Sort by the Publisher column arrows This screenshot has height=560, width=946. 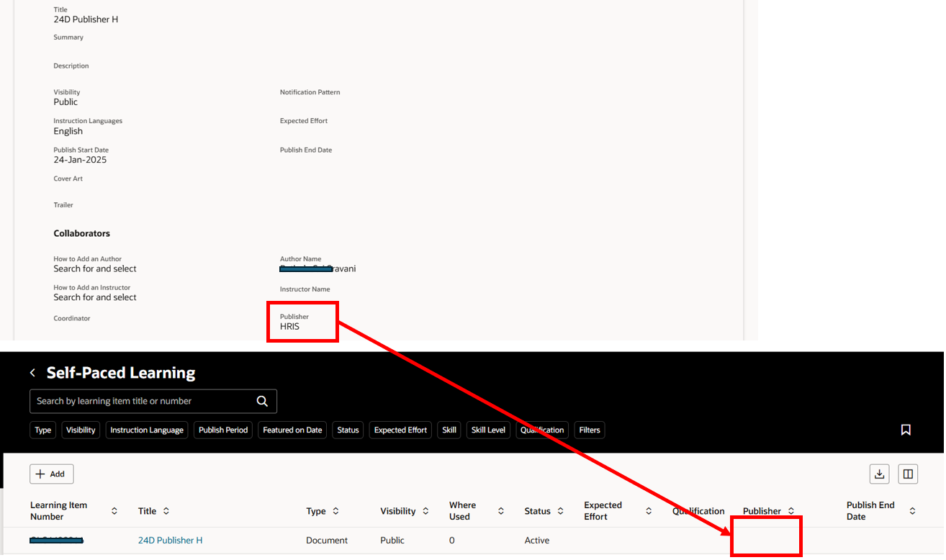pos(791,511)
